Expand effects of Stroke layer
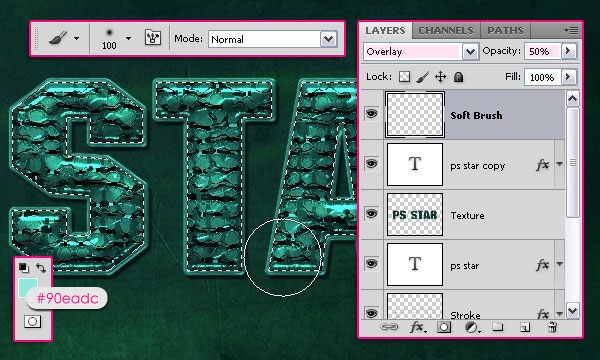The height and width of the screenshot is (360, 600). [559, 314]
